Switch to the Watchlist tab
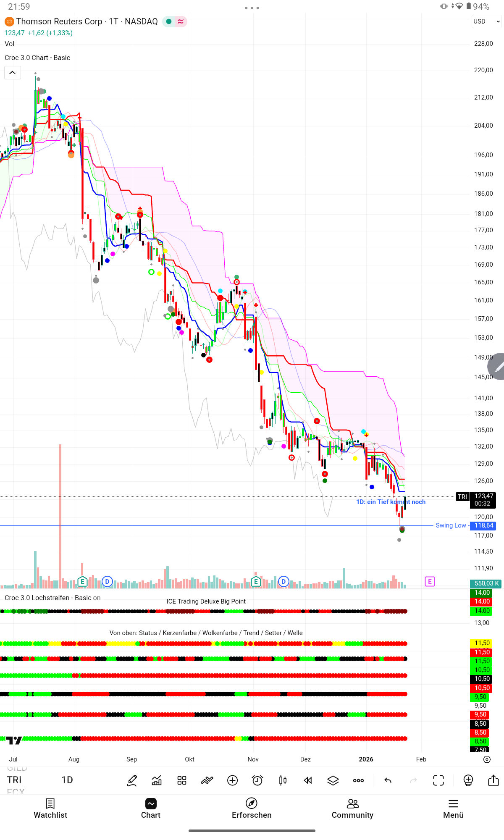The image size is (504, 840). coord(50,808)
